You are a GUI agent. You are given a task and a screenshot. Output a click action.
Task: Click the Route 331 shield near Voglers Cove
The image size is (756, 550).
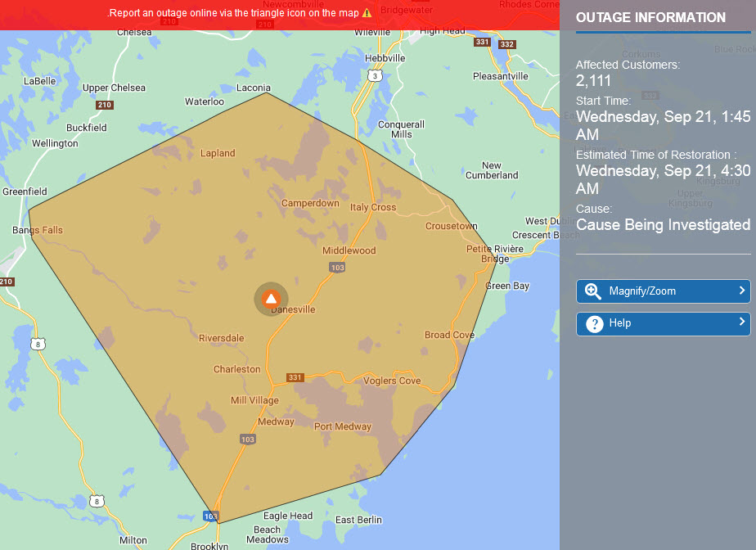point(295,377)
